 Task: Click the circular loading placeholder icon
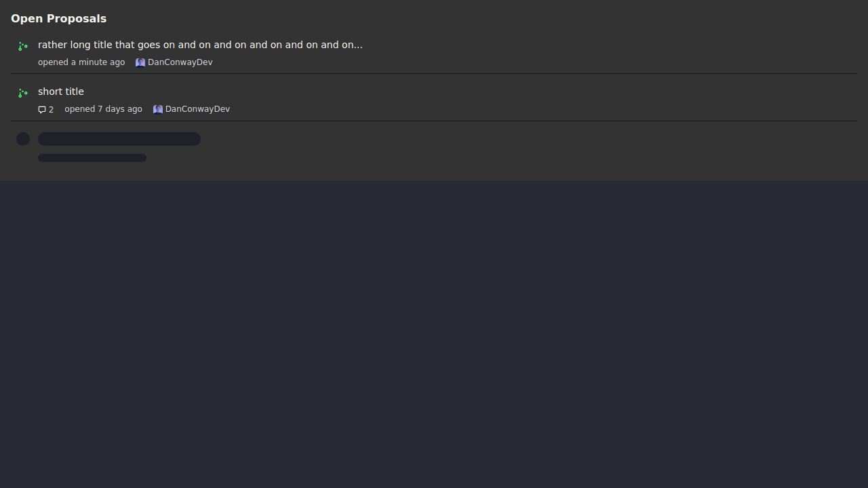[x=23, y=139]
